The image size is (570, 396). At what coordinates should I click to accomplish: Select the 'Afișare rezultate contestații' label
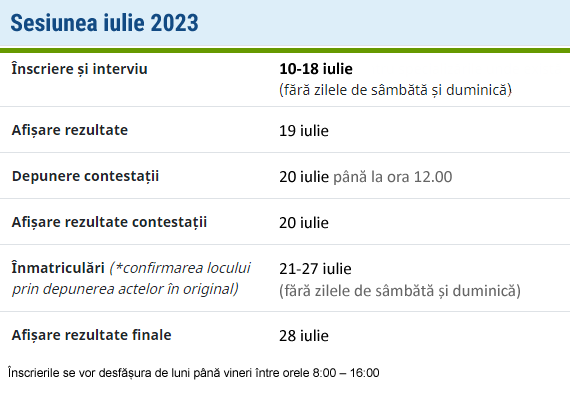tap(109, 222)
